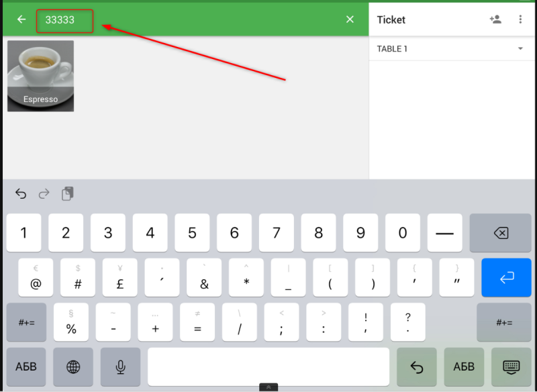Tap the number 3 key
This screenshot has height=392, width=537.
(108, 233)
